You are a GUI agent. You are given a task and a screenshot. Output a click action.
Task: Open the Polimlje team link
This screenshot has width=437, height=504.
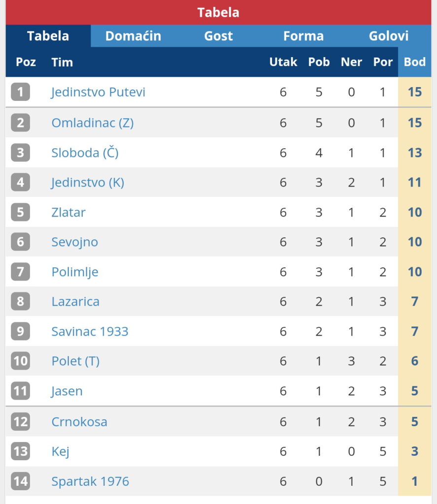tap(75, 272)
